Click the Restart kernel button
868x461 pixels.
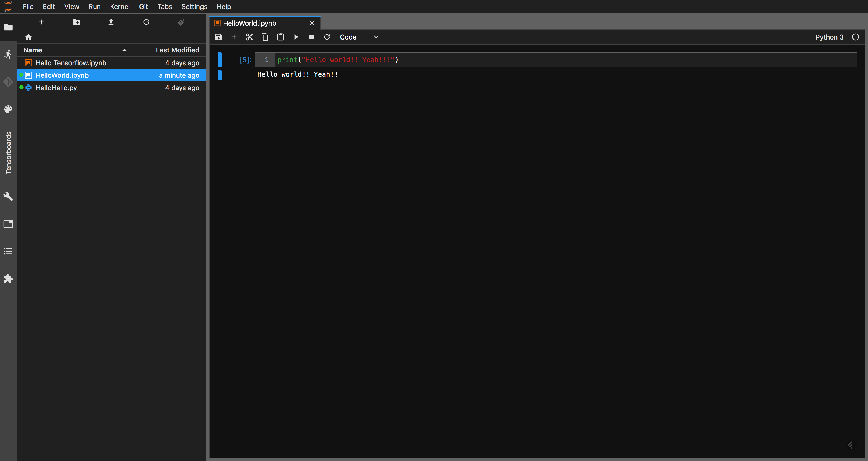tap(327, 37)
